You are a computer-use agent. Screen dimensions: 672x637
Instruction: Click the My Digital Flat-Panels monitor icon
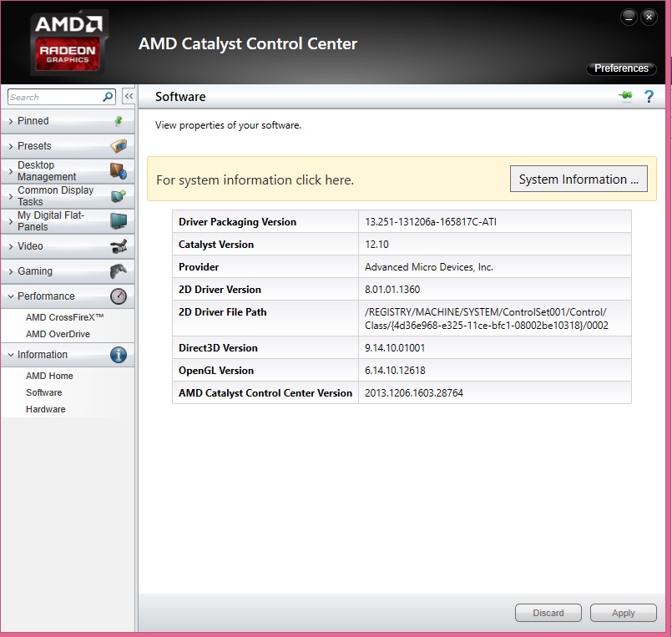coord(119,220)
